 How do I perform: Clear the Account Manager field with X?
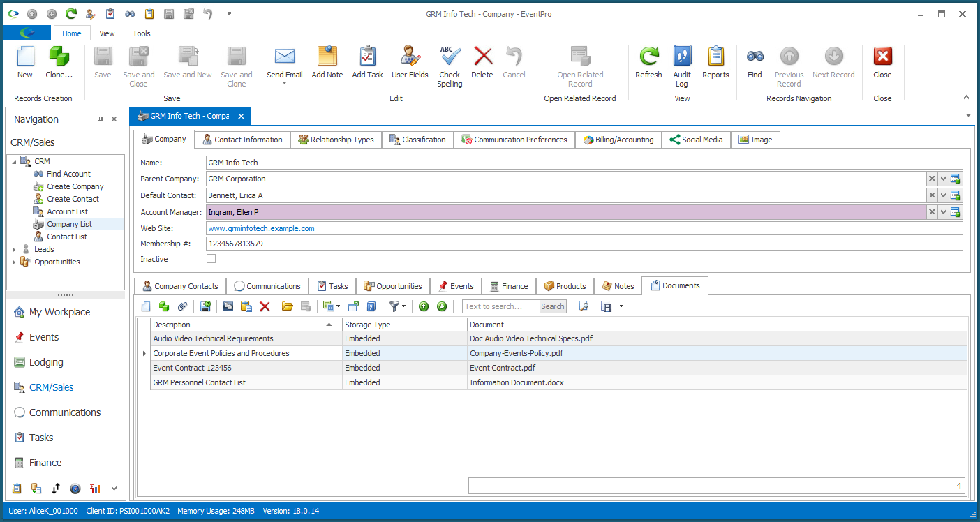[x=932, y=212]
